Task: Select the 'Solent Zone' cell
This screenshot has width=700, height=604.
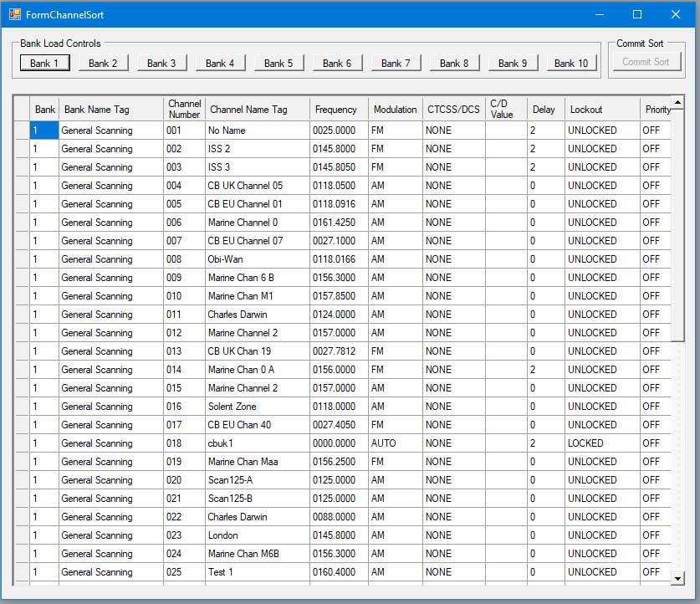Action: pos(257,407)
